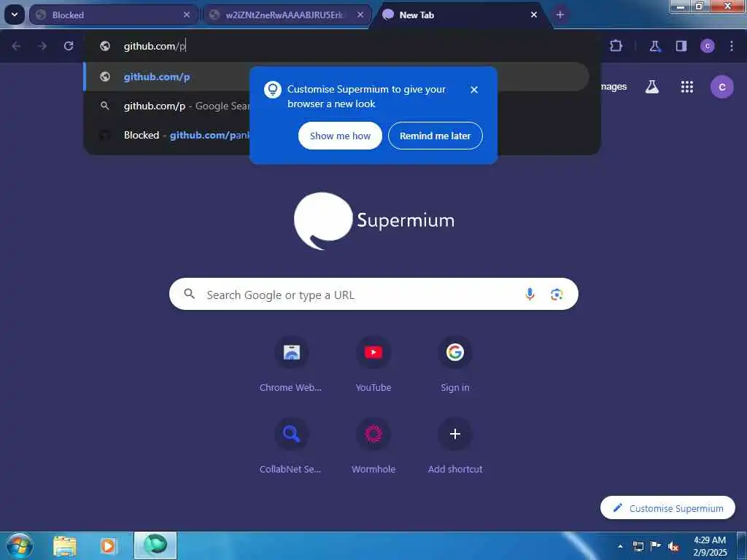Open the page Search Labs flask icon
This screenshot has height=560, width=747.
coord(652,87)
